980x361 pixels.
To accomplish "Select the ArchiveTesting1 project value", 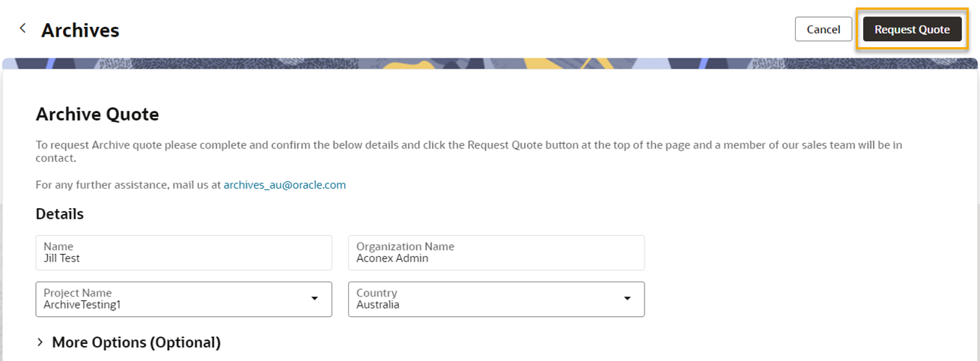I will click(x=83, y=305).
